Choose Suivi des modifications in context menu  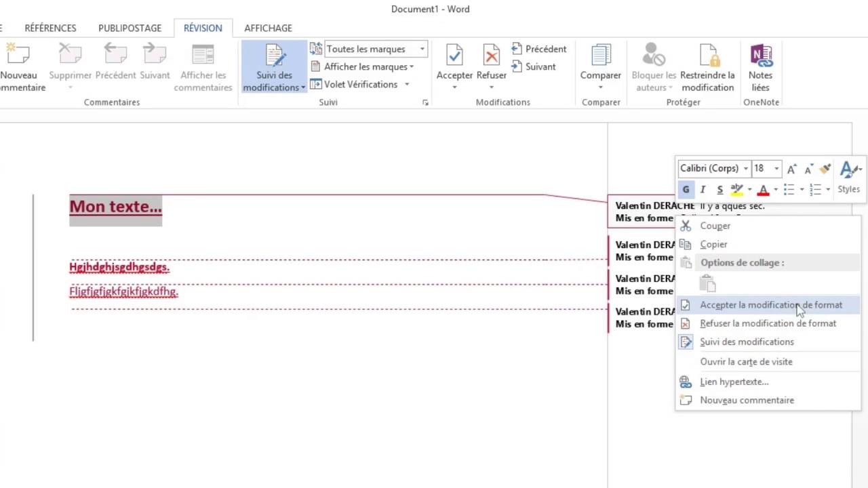[x=768, y=342]
